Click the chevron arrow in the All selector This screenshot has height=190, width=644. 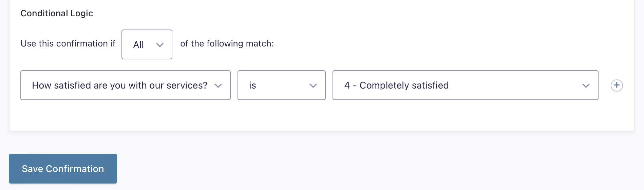pos(160,45)
